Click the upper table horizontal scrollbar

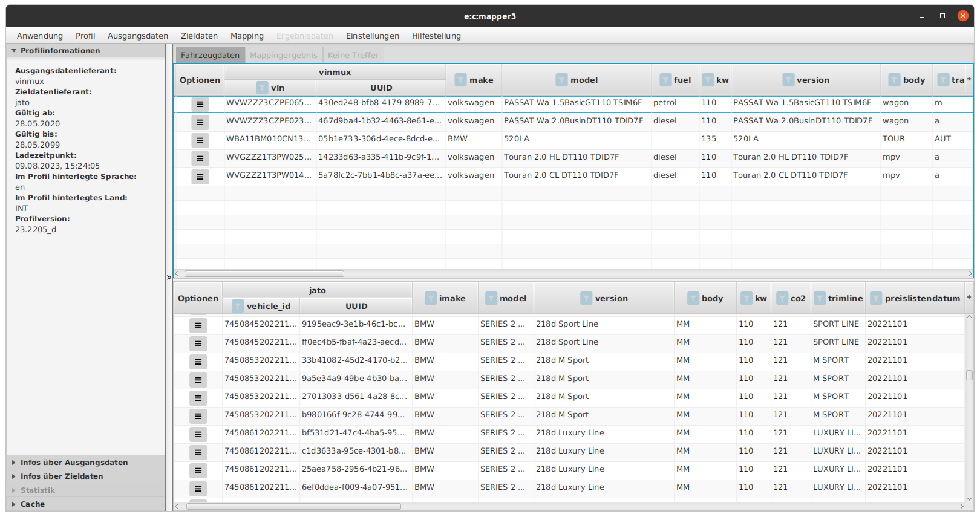pyautogui.click(x=264, y=273)
